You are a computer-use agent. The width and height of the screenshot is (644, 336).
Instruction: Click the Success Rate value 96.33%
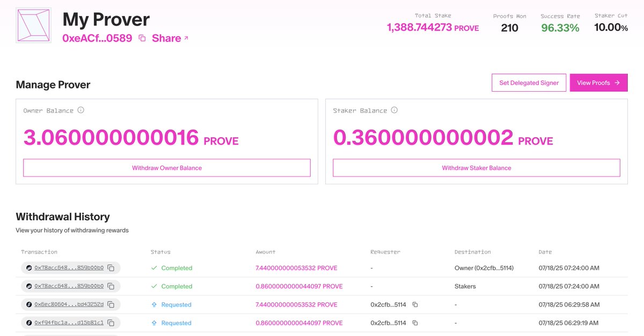tap(560, 28)
